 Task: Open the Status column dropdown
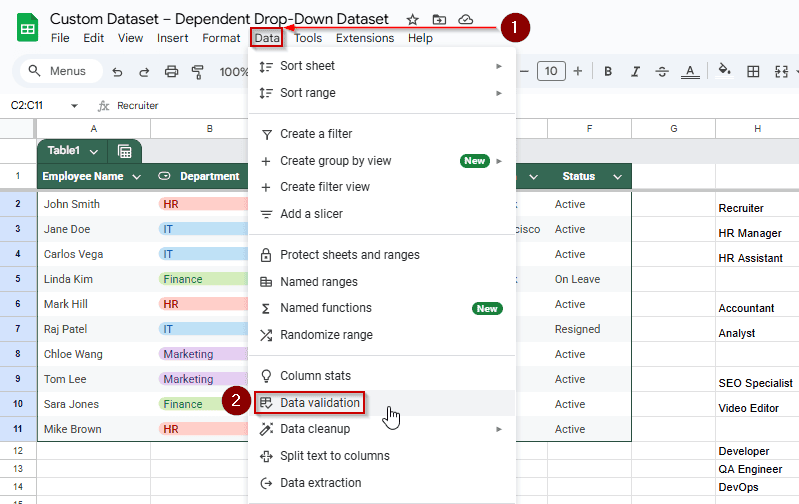[x=618, y=177]
